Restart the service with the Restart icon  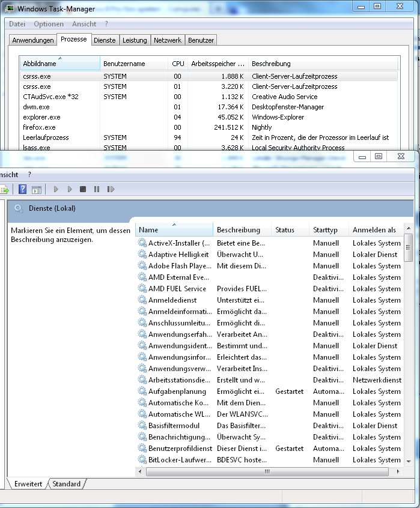point(111,189)
